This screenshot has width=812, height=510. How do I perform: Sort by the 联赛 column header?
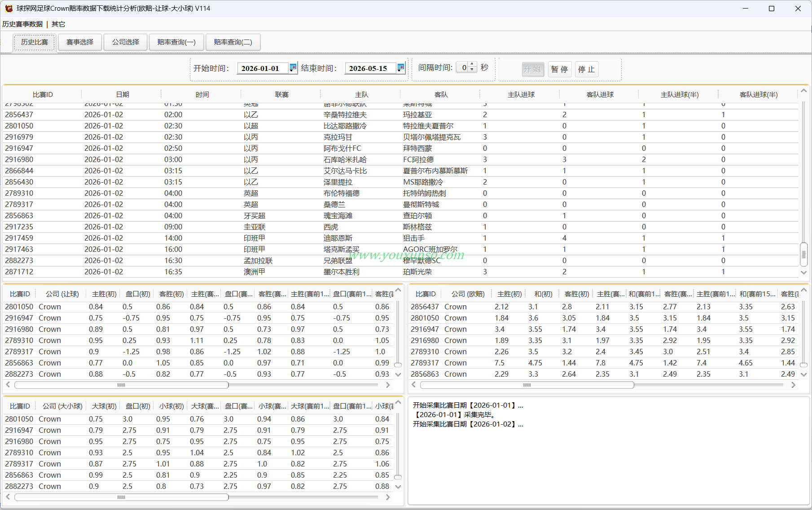tap(282, 95)
